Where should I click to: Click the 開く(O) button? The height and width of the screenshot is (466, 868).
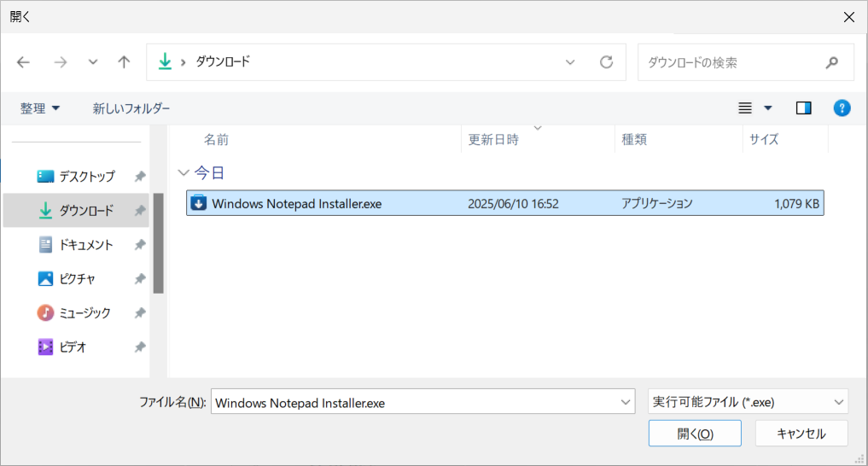[x=695, y=434]
